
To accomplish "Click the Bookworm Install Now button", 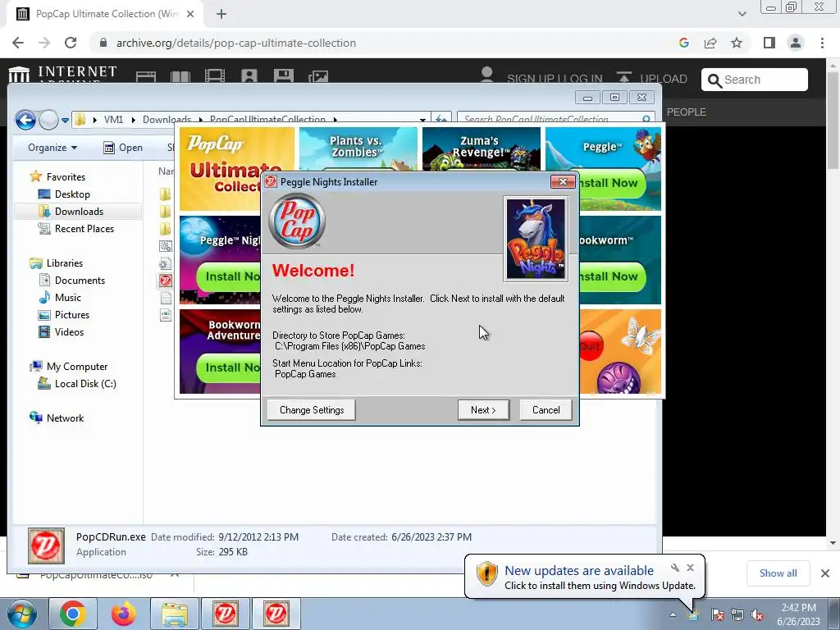I will (x=612, y=276).
